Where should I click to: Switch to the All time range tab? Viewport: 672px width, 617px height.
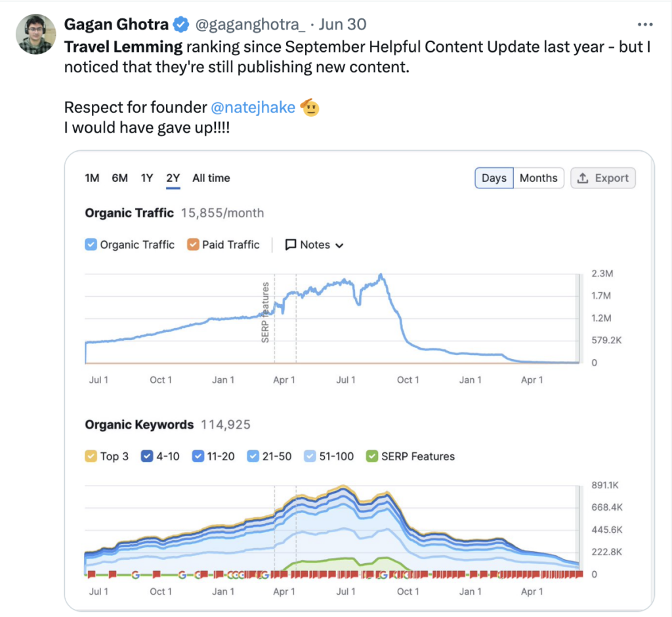[x=211, y=178]
